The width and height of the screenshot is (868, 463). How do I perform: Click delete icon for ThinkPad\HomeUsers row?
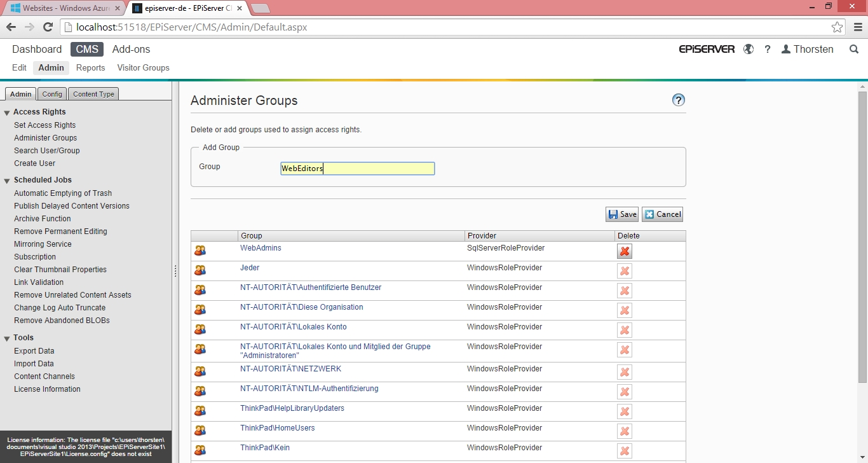tap(624, 431)
